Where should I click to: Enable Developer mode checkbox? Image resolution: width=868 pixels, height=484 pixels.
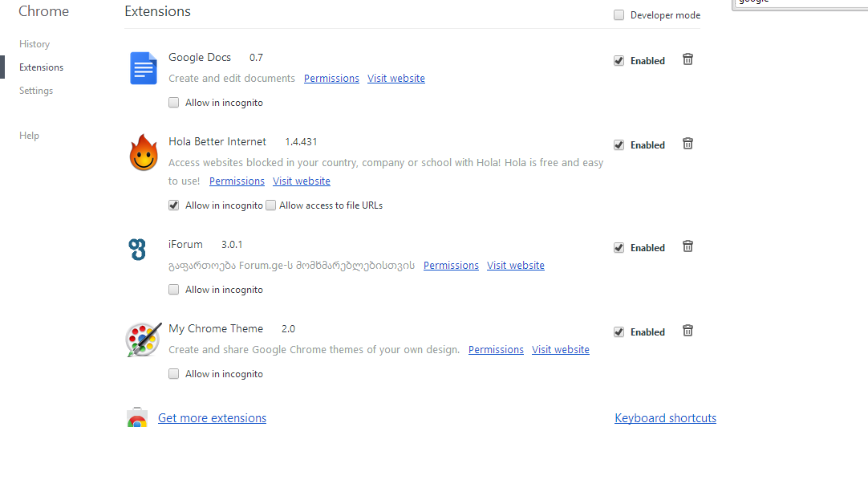tap(619, 15)
